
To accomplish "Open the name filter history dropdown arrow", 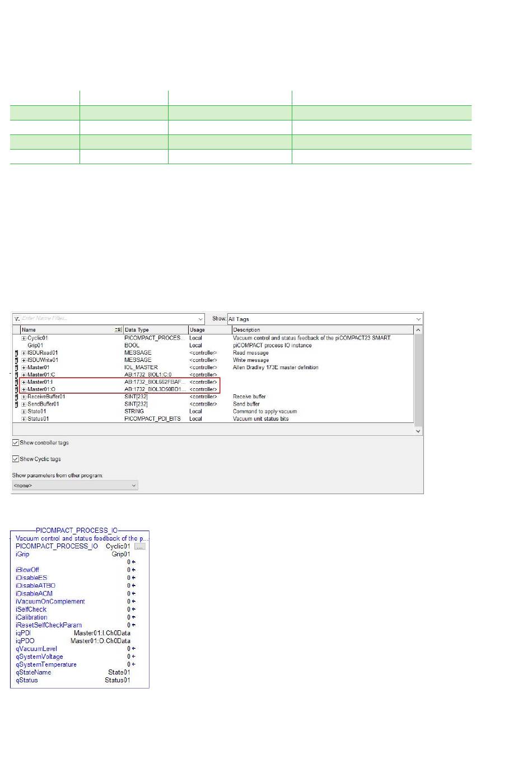I will 200,319.
